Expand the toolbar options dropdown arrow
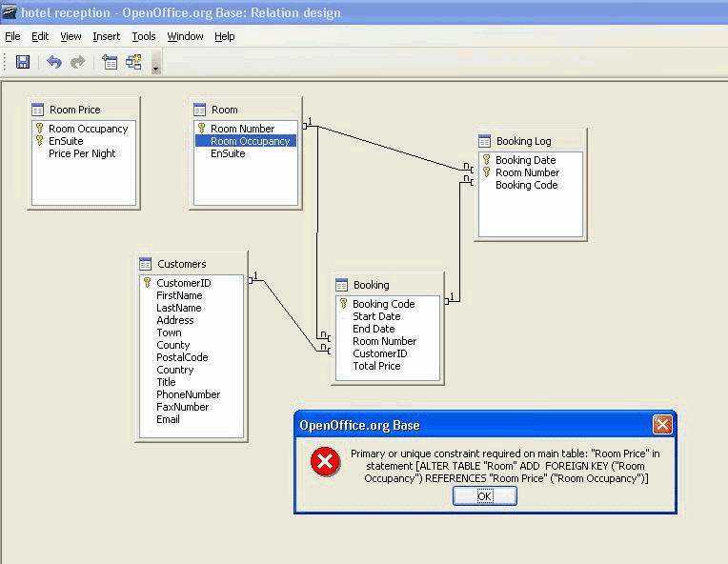The width and height of the screenshot is (728, 564). [x=155, y=68]
